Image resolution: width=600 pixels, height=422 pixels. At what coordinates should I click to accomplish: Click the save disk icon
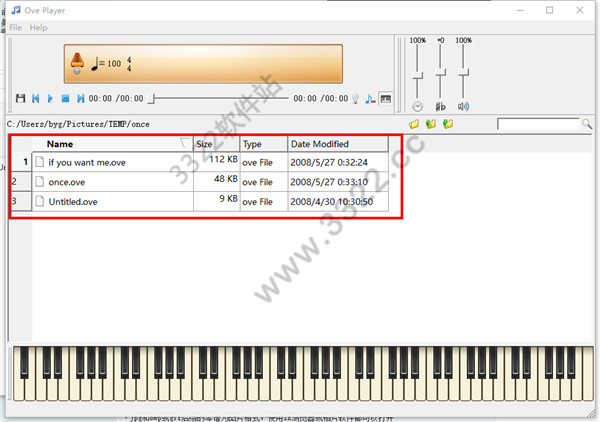tap(20, 98)
